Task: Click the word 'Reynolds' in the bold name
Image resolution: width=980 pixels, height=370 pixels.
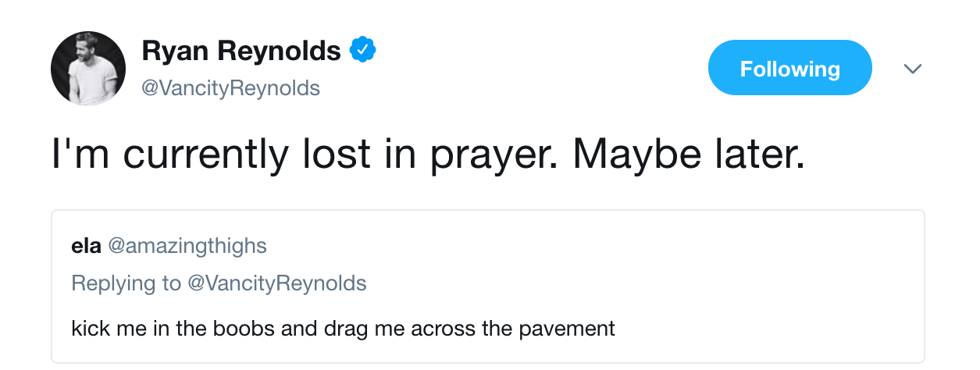Action: tap(279, 51)
